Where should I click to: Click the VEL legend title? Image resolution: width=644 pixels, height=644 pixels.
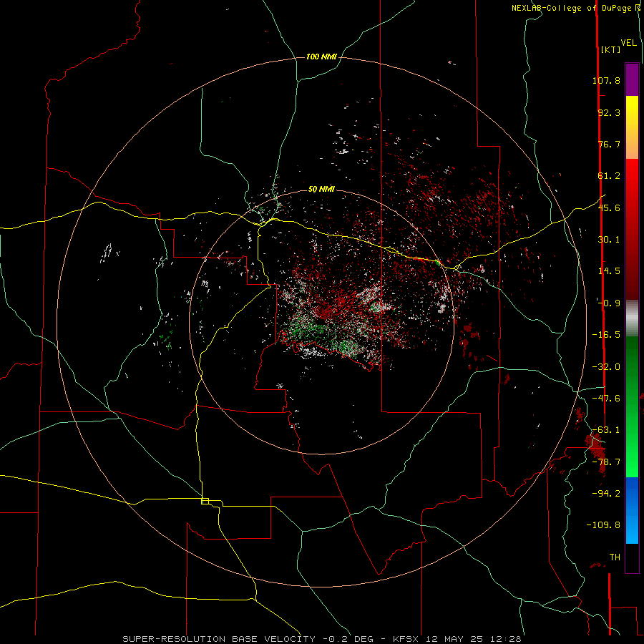pos(628,43)
